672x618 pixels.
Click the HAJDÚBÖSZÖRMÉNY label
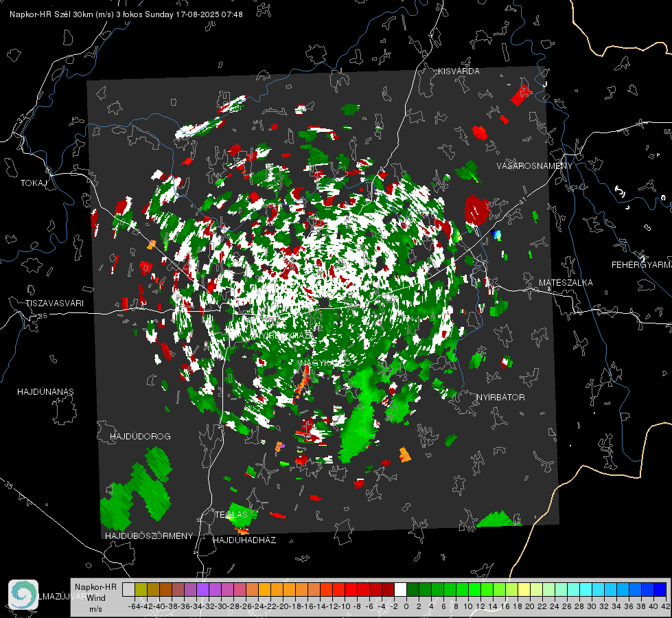tap(149, 536)
